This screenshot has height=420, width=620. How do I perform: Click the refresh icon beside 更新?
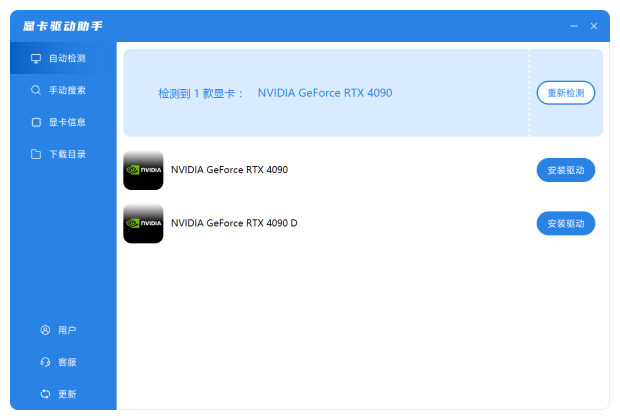pyautogui.click(x=45, y=394)
